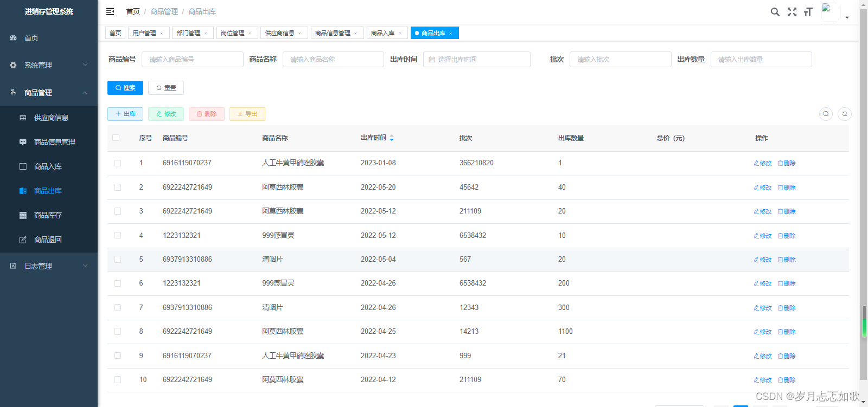Expand the avatar dropdown caret
This screenshot has width=868, height=407.
pos(847,17)
